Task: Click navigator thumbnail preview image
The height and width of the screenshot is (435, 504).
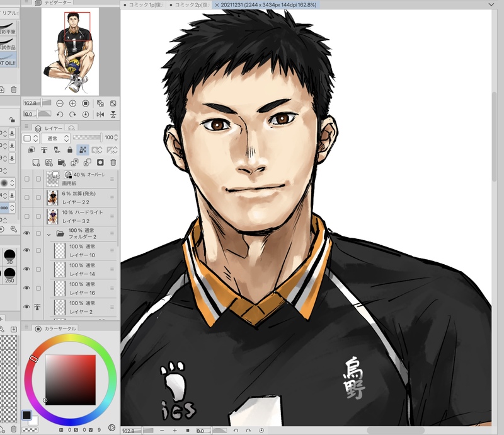Action: pos(70,52)
